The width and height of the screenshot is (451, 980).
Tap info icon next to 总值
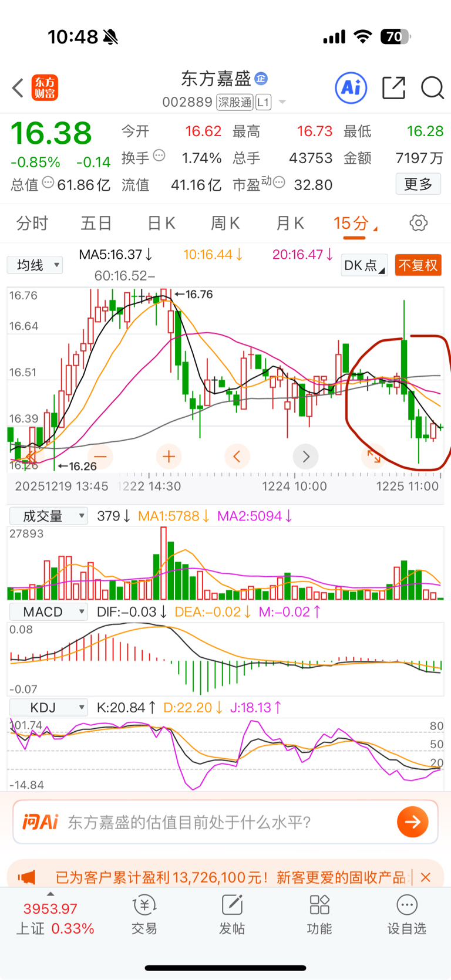[48, 183]
